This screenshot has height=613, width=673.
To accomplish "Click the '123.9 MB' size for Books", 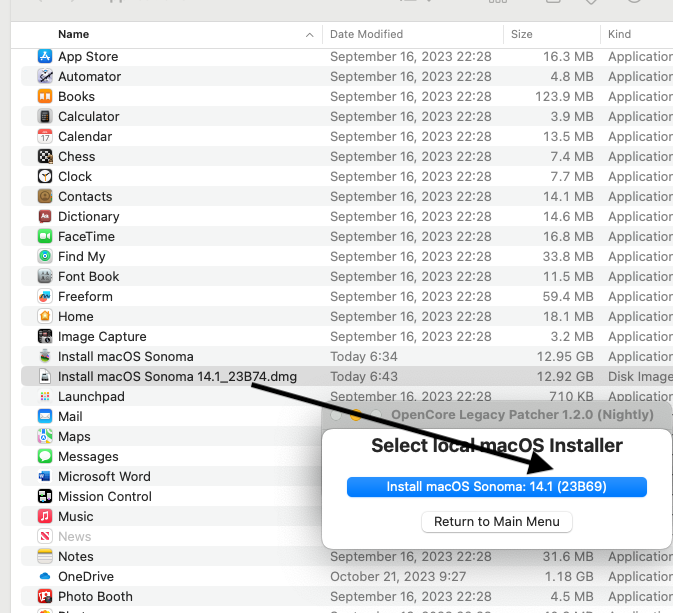I will (x=564, y=96).
